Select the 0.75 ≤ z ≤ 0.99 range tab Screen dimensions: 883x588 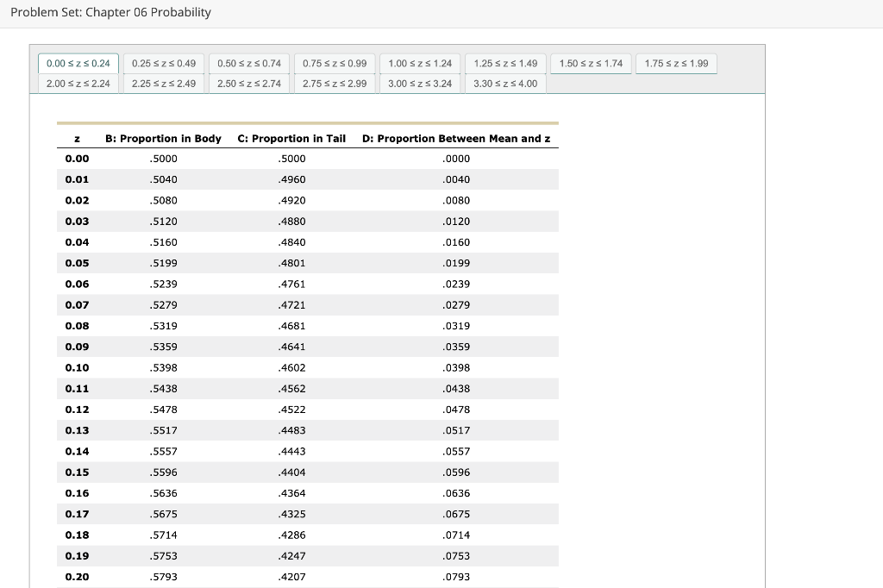[x=334, y=63]
